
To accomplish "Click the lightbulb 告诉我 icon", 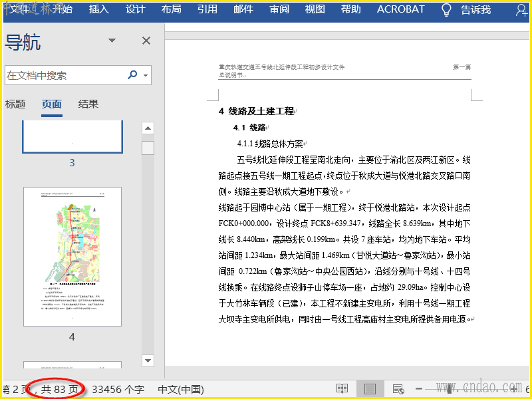I will click(x=447, y=9).
